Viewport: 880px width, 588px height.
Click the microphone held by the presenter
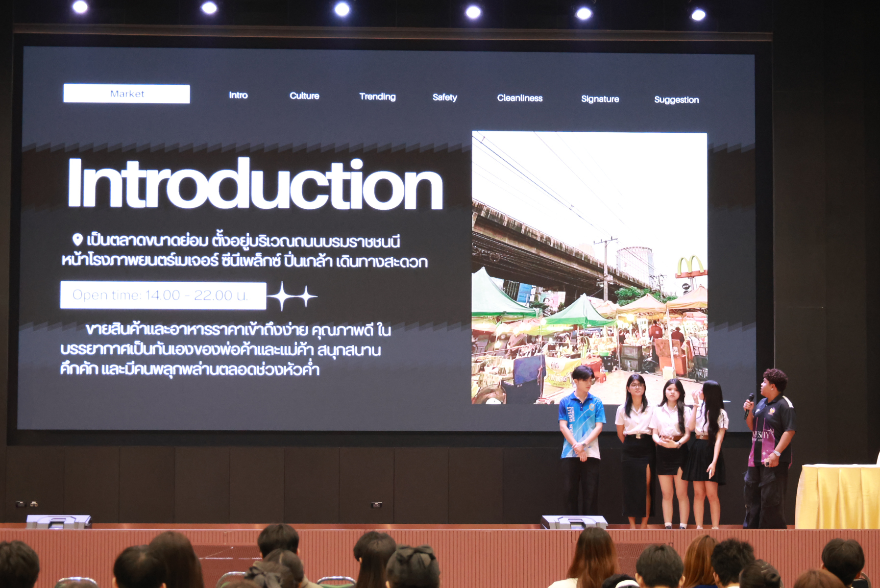point(749,405)
